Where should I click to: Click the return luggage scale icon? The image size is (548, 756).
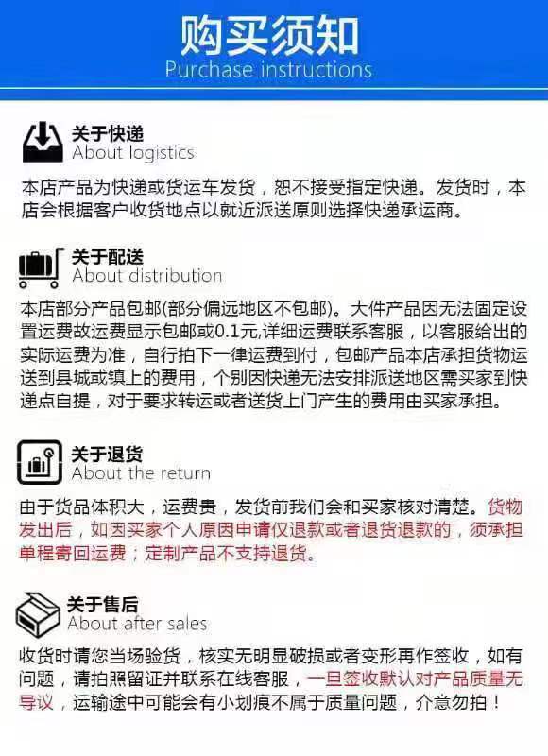coord(40,462)
